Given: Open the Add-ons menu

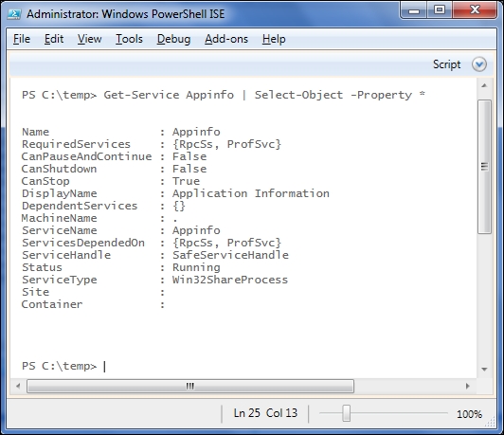Looking at the screenshot, I should click(226, 39).
